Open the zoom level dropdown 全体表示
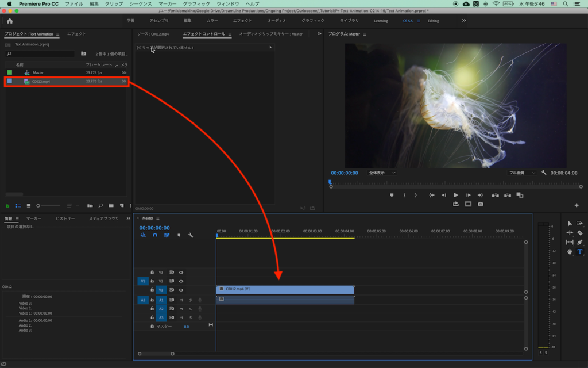This screenshot has height=368, width=588. coord(382,172)
